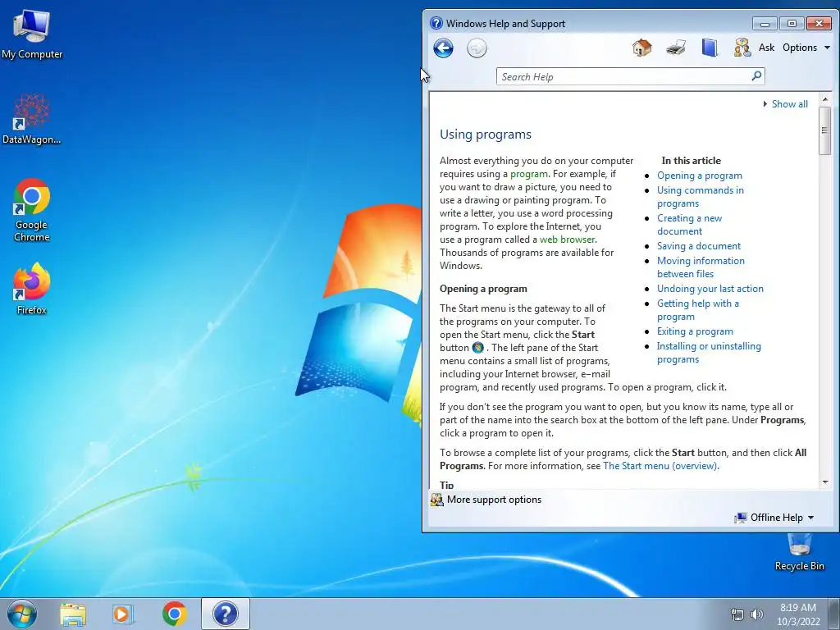Image resolution: width=840 pixels, height=630 pixels.
Task: Open The Start menu (overview) link
Action: tap(660, 466)
